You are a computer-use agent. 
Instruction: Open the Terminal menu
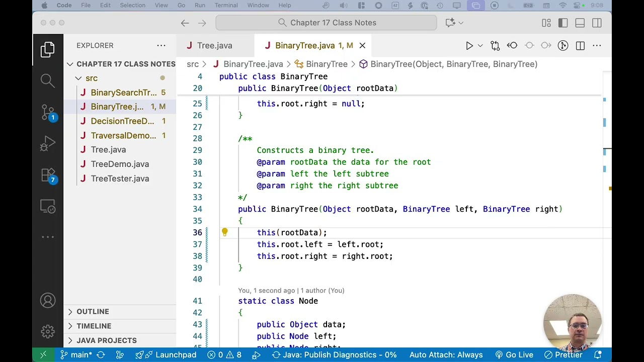pyautogui.click(x=226, y=5)
